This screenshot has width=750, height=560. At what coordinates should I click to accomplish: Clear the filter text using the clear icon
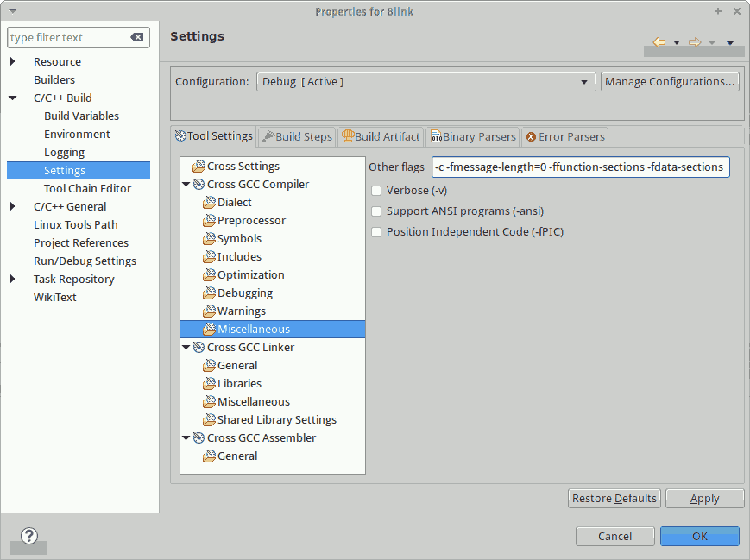(x=137, y=38)
